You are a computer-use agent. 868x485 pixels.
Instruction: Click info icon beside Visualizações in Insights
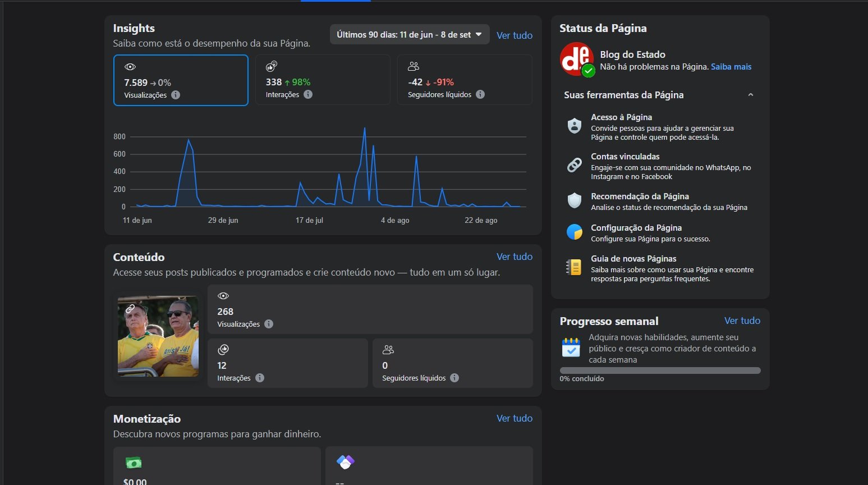pyautogui.click(x=176, y=95)
